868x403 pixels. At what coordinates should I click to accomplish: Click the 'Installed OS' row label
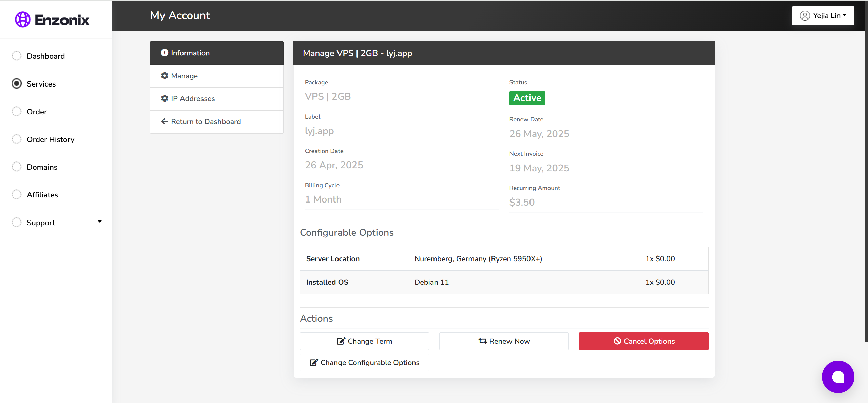tap(327, 282)
